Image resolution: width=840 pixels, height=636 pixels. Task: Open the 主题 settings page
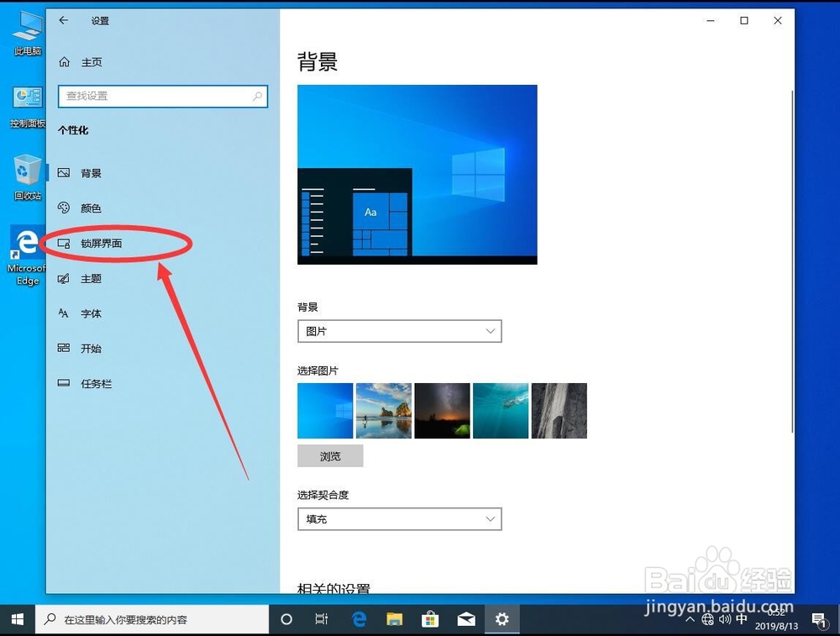point(163,279)
